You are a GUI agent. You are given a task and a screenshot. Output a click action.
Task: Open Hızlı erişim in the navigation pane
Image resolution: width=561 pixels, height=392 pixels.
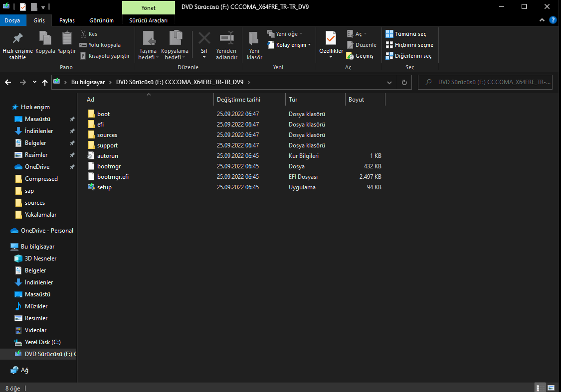tap(35, 107)
